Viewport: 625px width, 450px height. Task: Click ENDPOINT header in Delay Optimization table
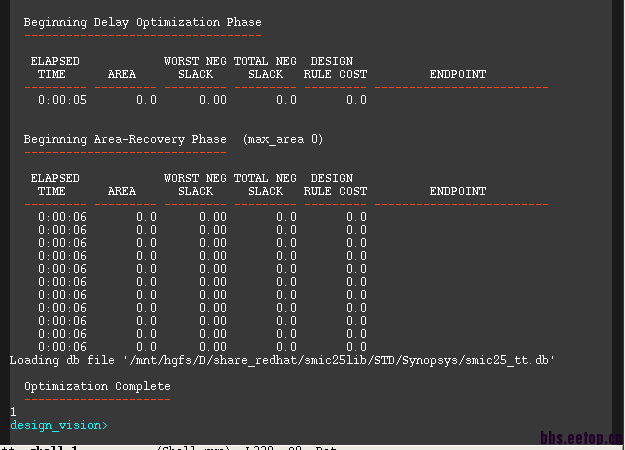click(458, 74)
